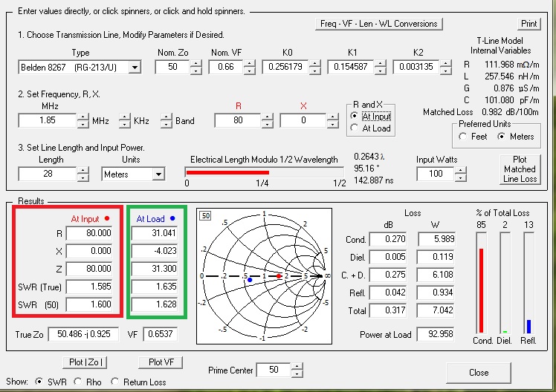556x392 pixels.
Task: Click the Length spinner
Action: click(83, 174)
